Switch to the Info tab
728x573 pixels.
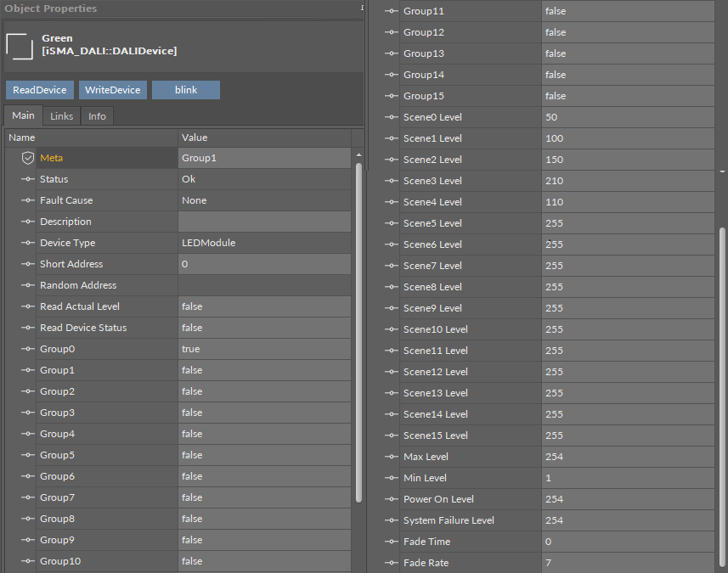pyautogui.click(x=98, y=116)
